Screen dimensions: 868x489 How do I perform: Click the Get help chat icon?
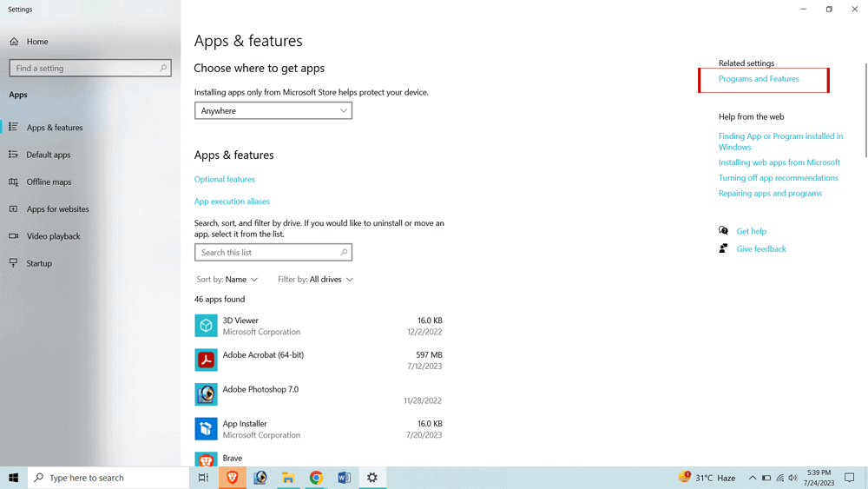(x=723, y=231)
